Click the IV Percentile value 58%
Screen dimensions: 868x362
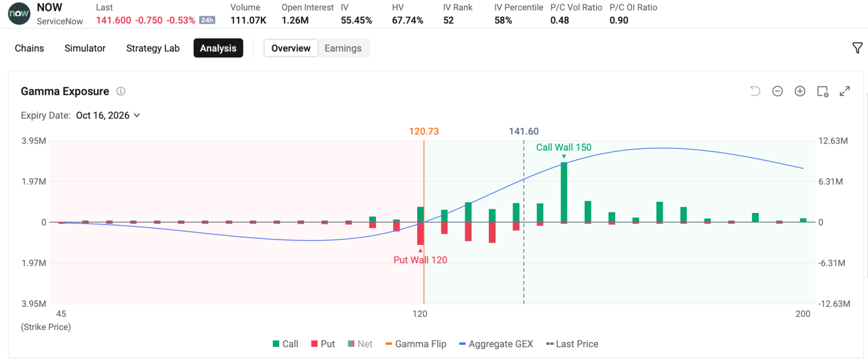click(x=503, y=20)
